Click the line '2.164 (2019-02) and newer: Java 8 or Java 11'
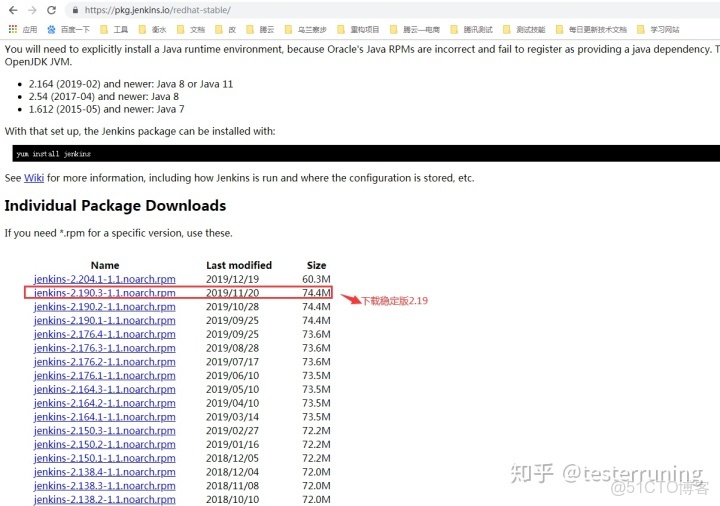Image resolution: width=720 pixels, height=506 pixels. click(x=131, y=84)
